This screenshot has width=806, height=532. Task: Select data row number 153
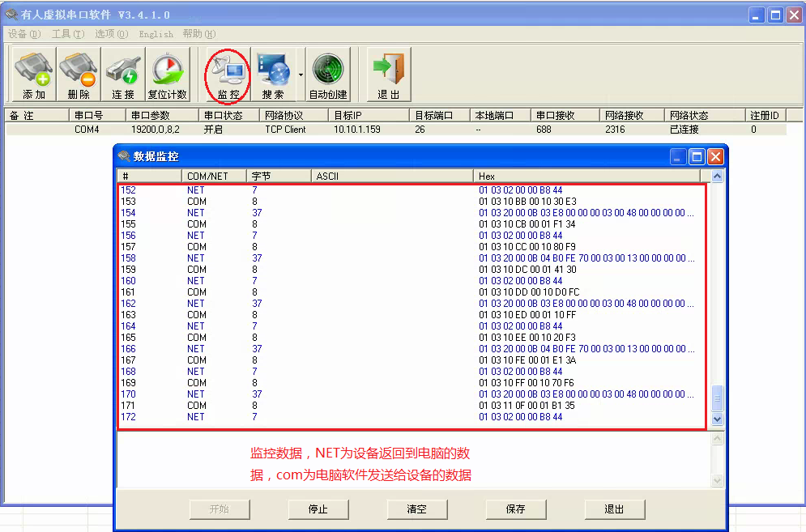click(412, 202)
